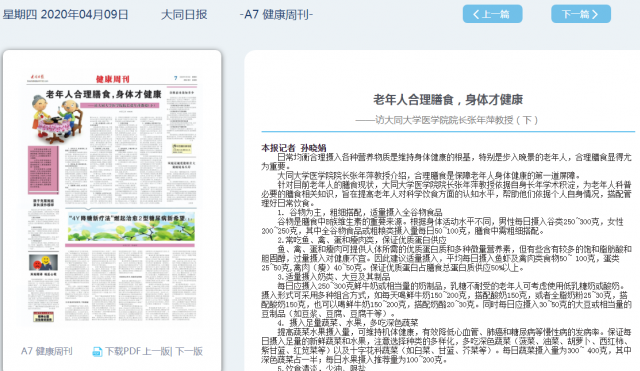Click the emoji face photo in page thumbnail
The image size is (640, 371).
click(x=43, y=262)
